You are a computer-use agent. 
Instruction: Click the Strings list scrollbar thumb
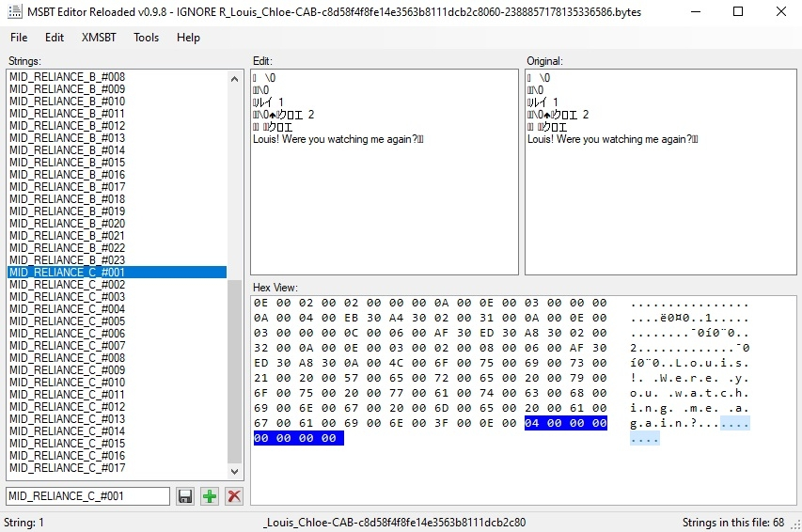coord(235,367)
